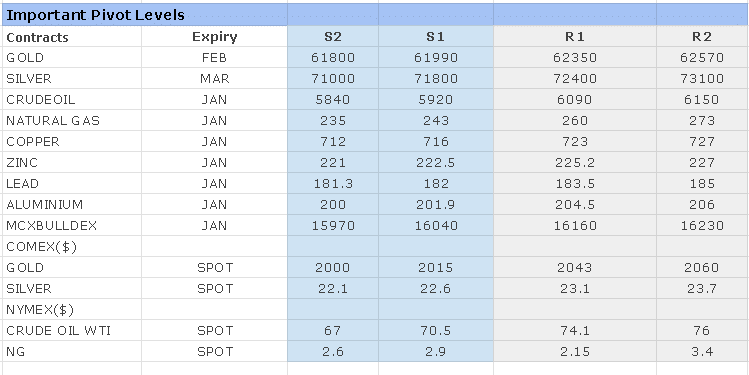Select COMEX SILVER spot S2 value 22.1

333,289
